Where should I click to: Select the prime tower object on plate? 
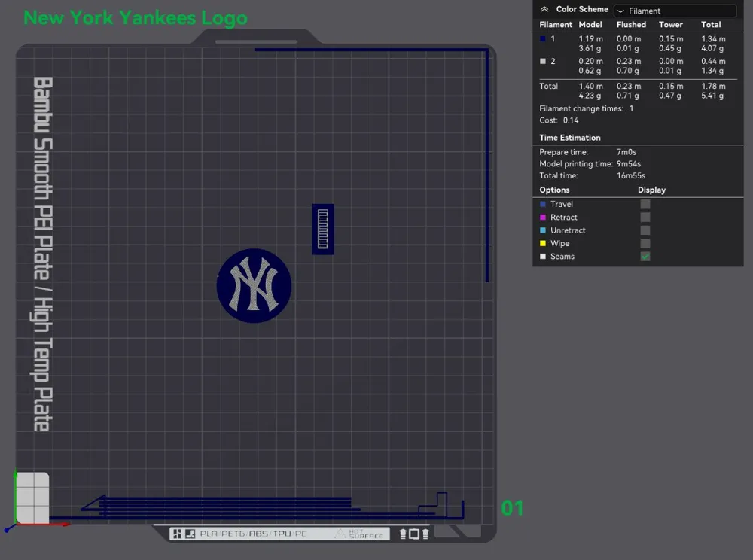pos(323,230)
